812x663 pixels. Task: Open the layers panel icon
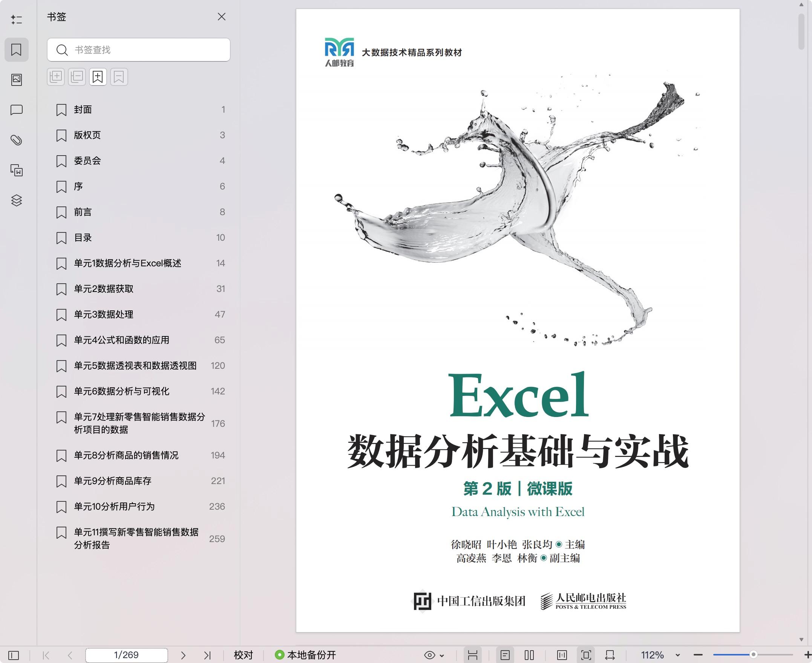pyautogui.click(x=17, y=200)
